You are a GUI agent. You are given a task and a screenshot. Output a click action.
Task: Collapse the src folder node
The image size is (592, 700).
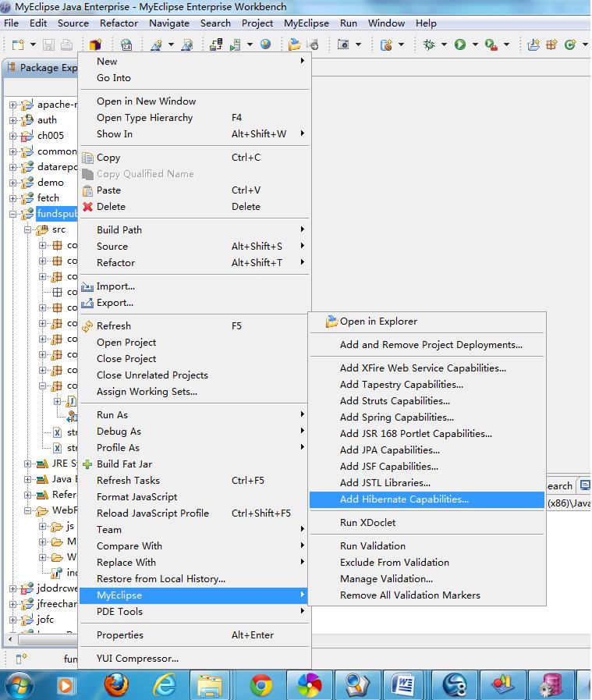tap(27, 230)
